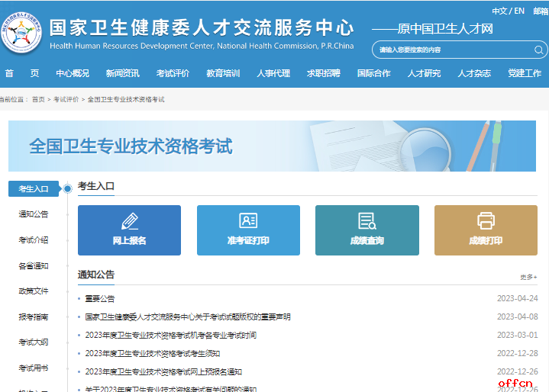The width and height of the screenshot is (549, 392).
Task: Open 人才研究 navigation menu
Action: (x=424, y=73)
